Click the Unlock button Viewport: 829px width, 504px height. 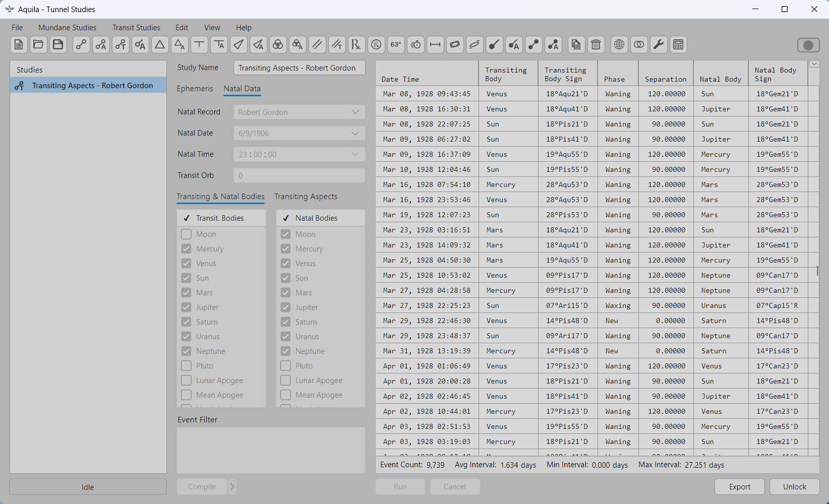point(794,487)
